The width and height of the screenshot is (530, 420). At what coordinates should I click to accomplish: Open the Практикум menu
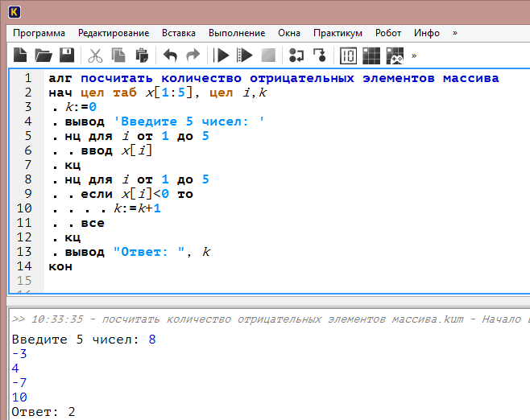pos(337,33)
